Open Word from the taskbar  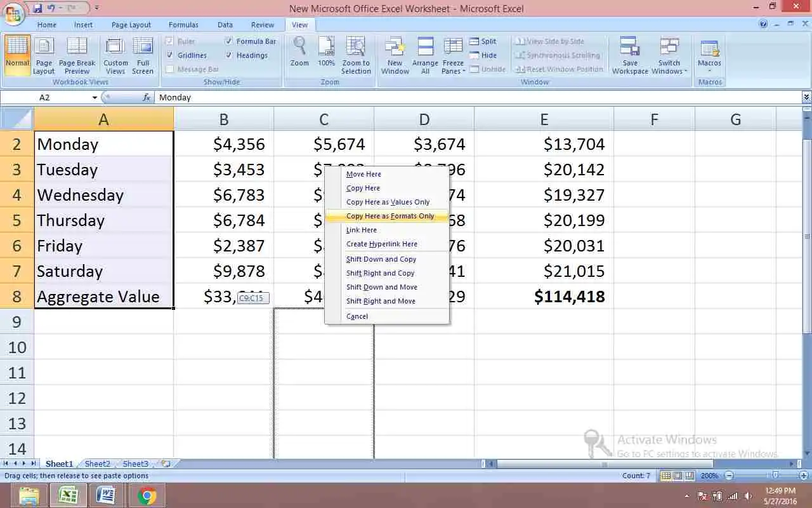(x=105, y=495)
